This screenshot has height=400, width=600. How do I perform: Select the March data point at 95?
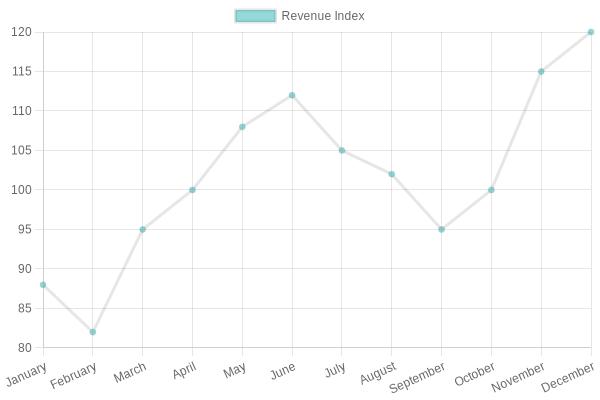coord(142,229)
